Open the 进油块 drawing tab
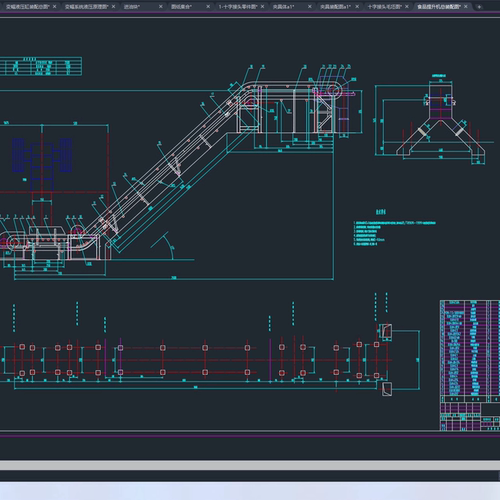The height and width of the screenshot is (500, 500). (x=132, y=7)
